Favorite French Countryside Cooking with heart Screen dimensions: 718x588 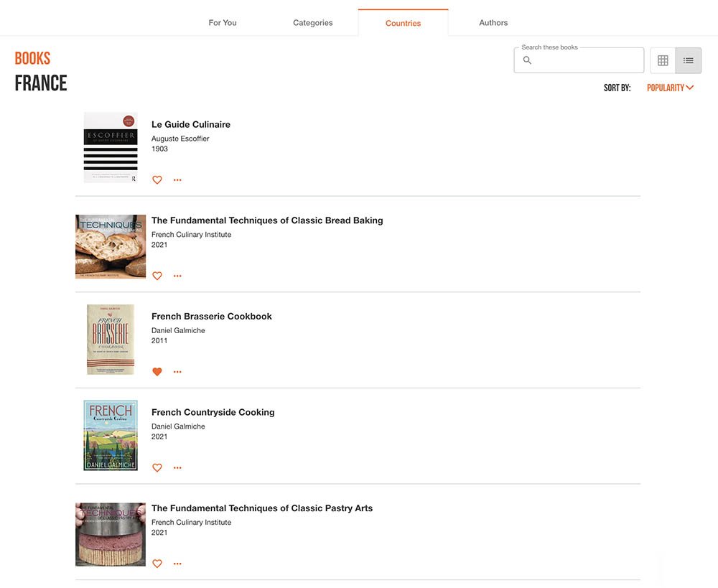157,467
